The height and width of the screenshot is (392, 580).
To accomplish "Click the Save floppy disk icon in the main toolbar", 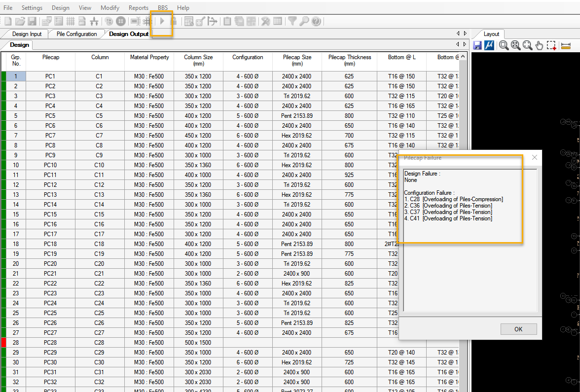I will tap(32, 21).
